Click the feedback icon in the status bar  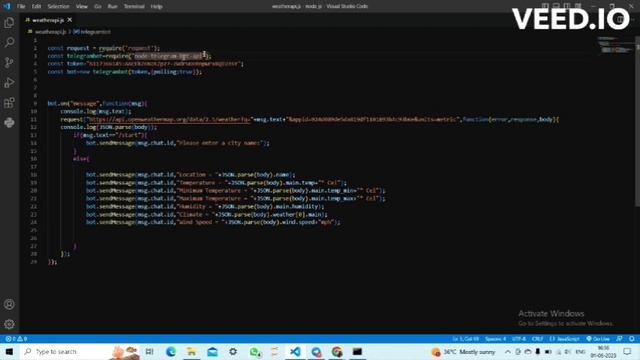620,339
